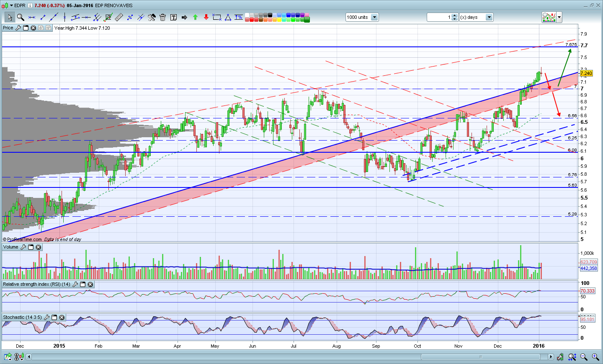This screenshot has height=364, width=603.
Task: Click the RSI value label 70.333
Action: (x=588, y=291)
